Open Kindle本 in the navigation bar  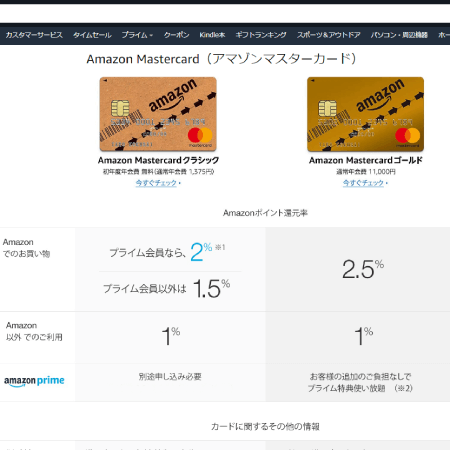(x=212, y=35)
